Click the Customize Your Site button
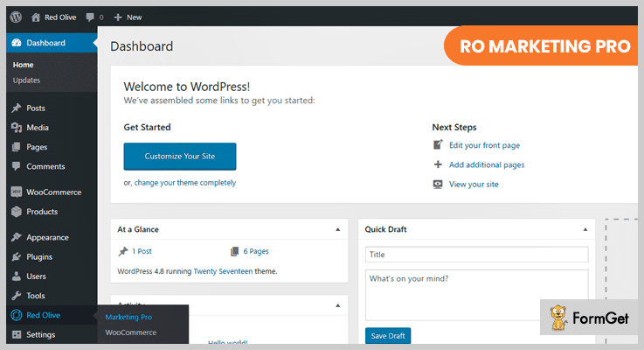The image size is (644, 350). click(180, 157)
